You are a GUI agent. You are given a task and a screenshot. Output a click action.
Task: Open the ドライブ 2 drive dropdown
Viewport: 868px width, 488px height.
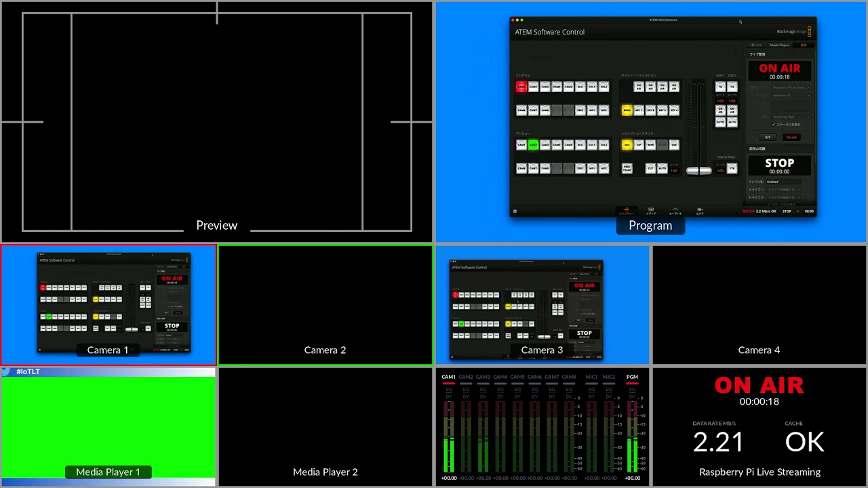[x=784, y=197]
